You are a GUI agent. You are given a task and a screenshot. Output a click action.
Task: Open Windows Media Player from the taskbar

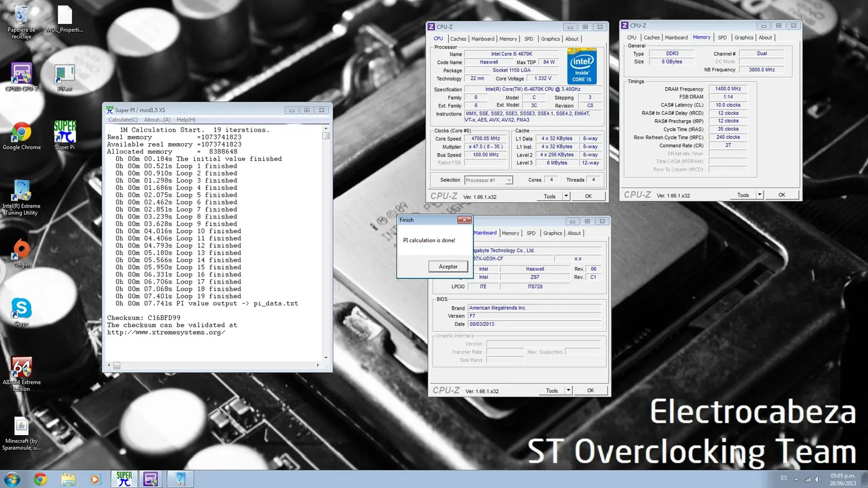click(x=95, y=479)
